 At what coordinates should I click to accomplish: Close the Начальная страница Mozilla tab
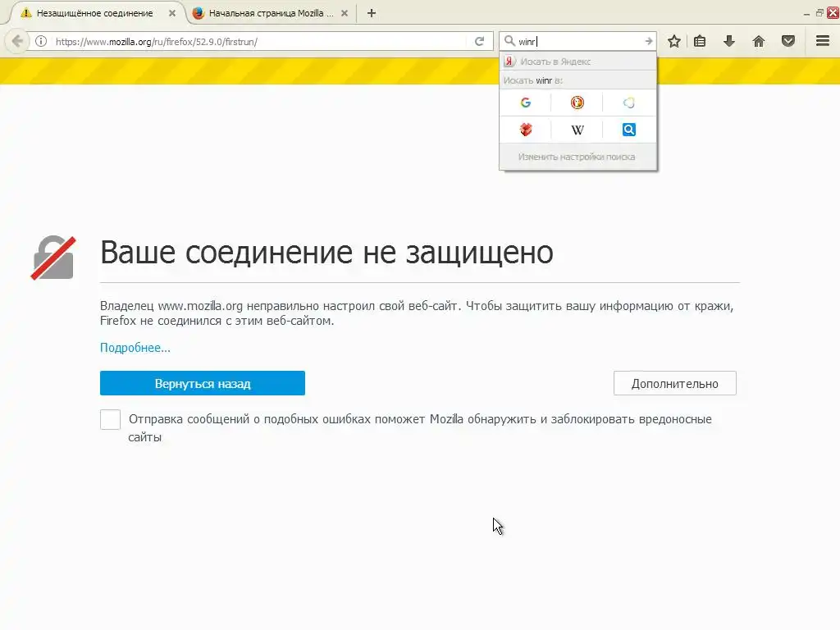[345, 13]
